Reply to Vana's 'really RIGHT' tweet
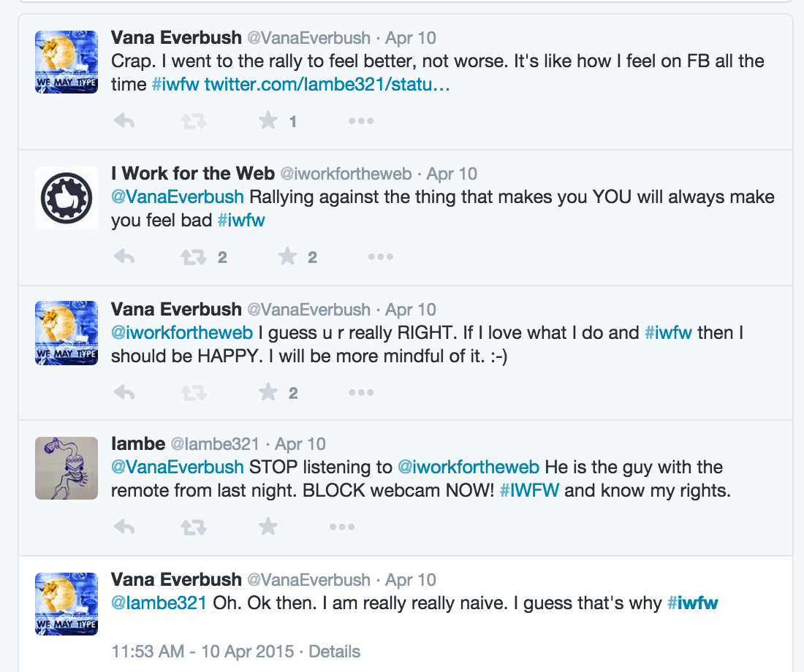Viewport: 804px width, 672px height. [x=125, y=393]
